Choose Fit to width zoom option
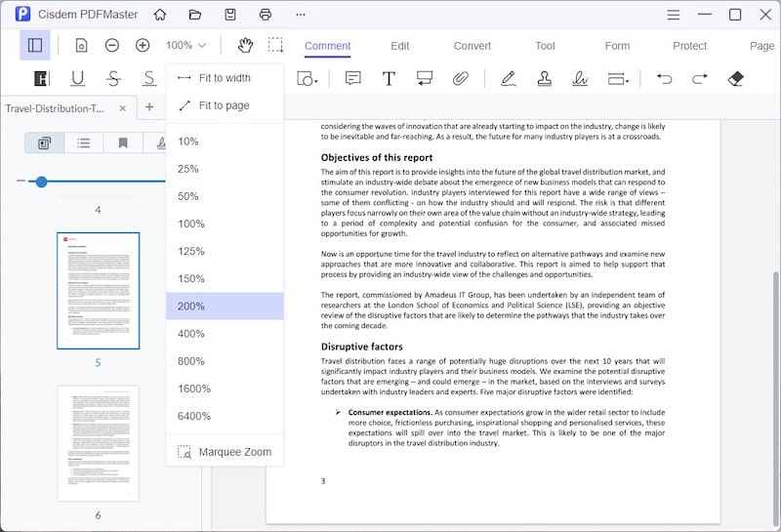The height and width of the screenshot is (532, 781). [225, 78]
